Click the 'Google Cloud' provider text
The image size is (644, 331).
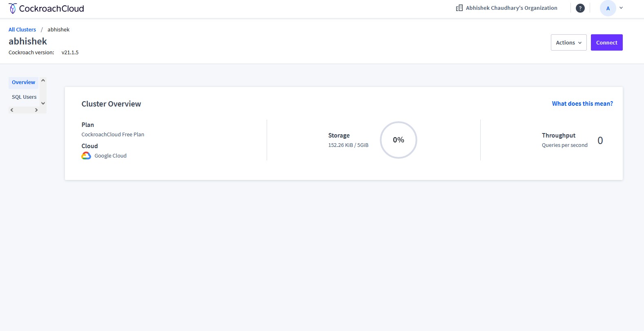[x=110, y=156]
